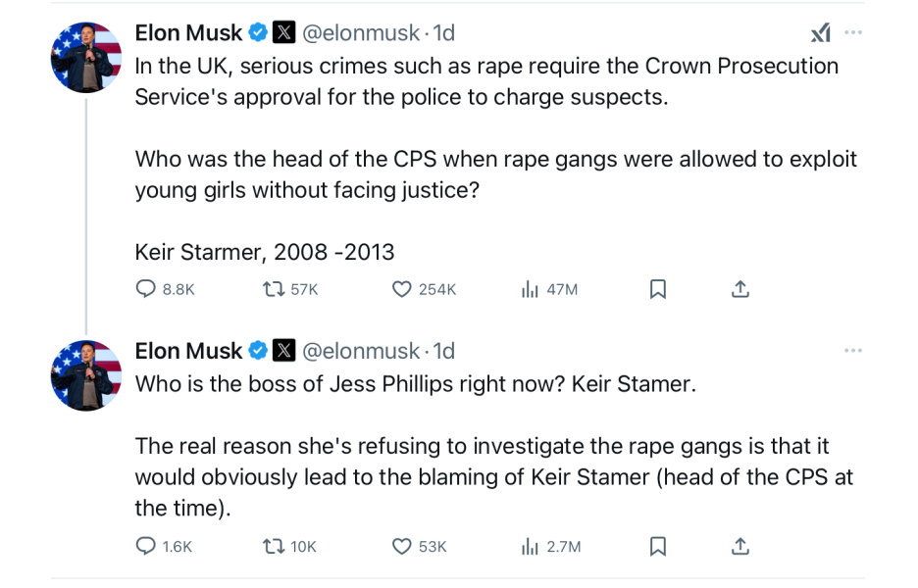Click the X logo next to @elonmusk
The width and height of the screenshot is (918, 588).
(x=283, y=31)
